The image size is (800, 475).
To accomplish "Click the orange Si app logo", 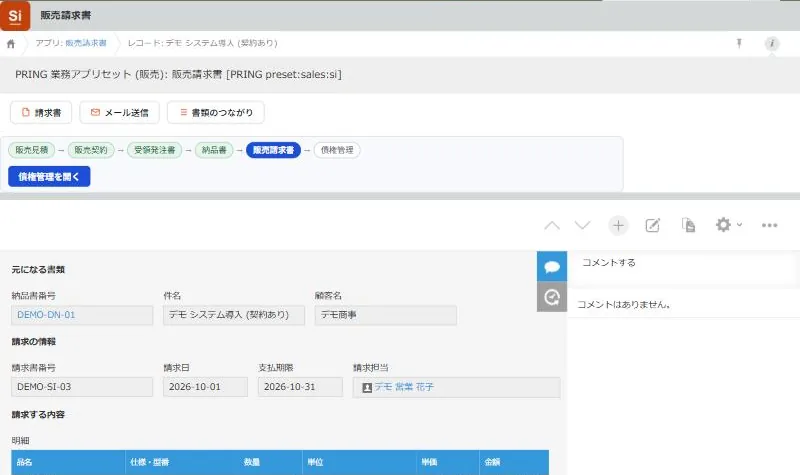I will click(15, 15).
